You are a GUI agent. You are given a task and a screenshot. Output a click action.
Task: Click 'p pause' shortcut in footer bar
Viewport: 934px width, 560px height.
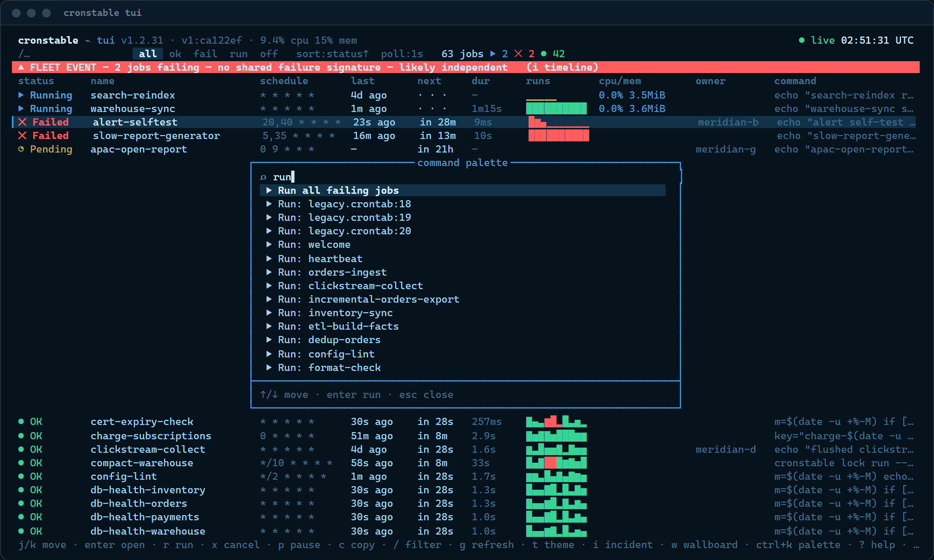[299, 545]
